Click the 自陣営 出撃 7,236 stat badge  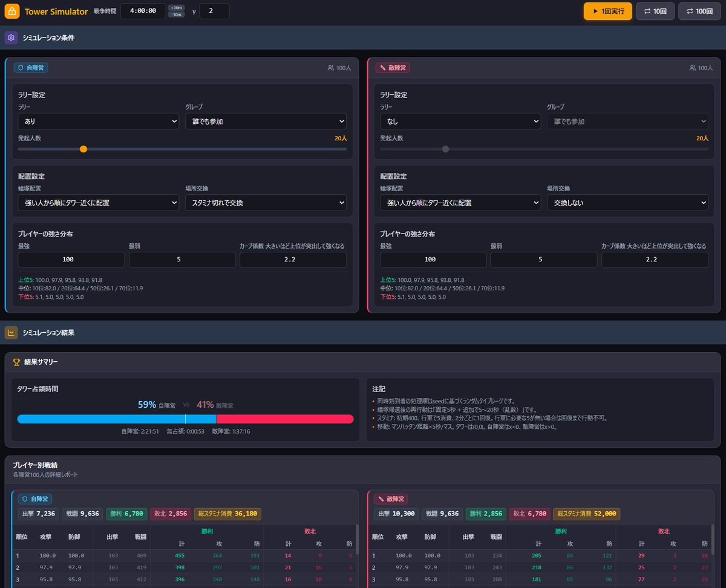(x=39, y=514)
